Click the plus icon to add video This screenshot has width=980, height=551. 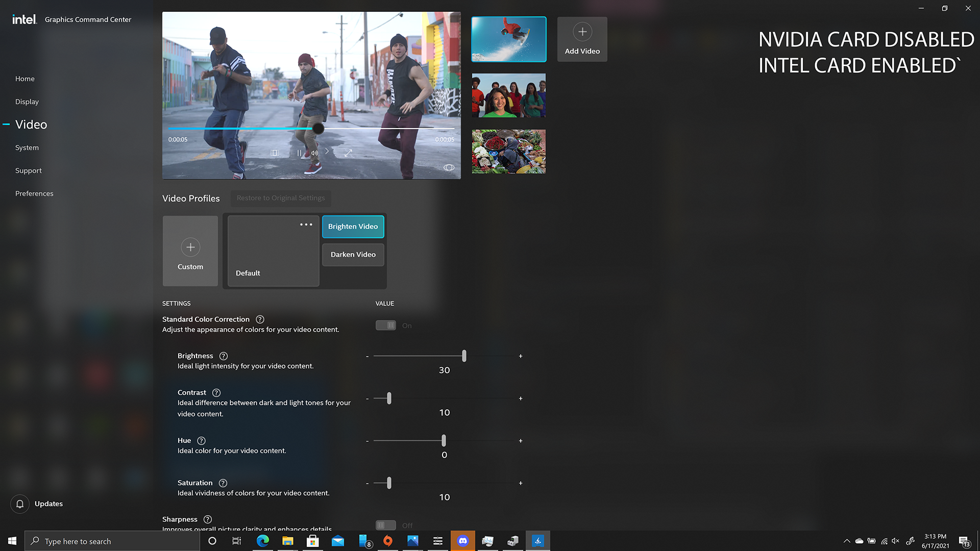tap(582, 32)
